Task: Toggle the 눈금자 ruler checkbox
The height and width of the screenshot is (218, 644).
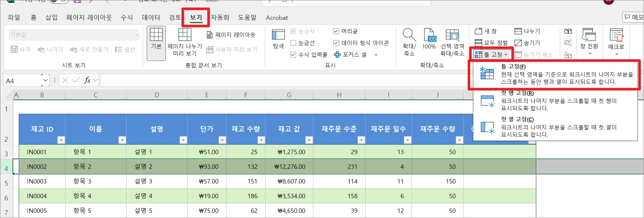Action: pos(293,31)
